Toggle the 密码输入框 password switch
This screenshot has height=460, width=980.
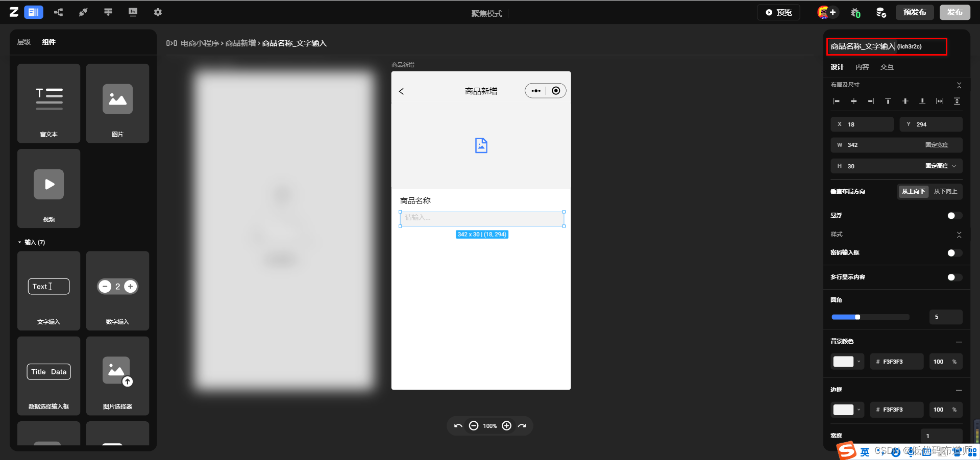pyautogui.click(x=954, y=253)
